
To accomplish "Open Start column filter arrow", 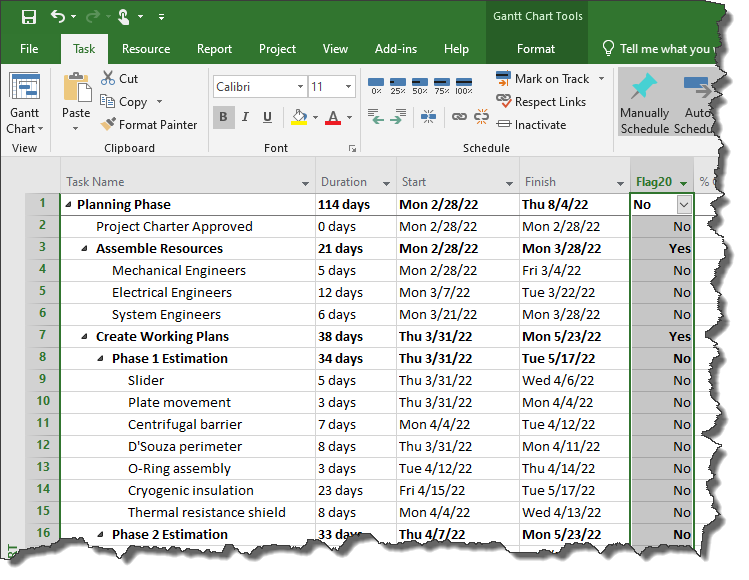I will [x=509, y=183].
